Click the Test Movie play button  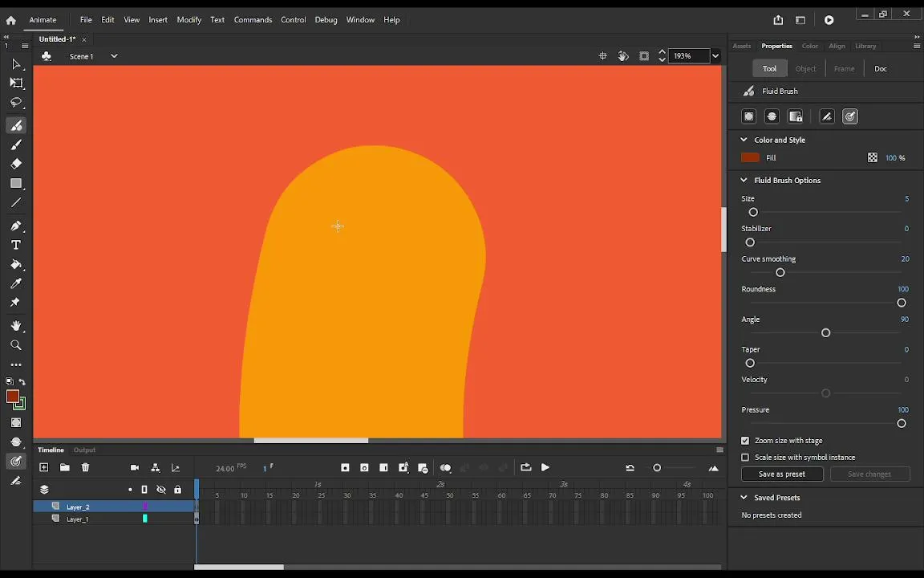tap(829, 20)
